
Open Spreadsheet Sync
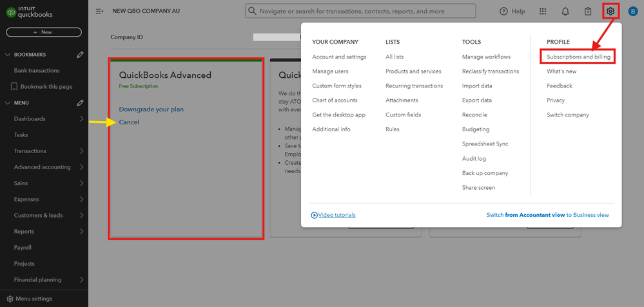pos(485,144)
